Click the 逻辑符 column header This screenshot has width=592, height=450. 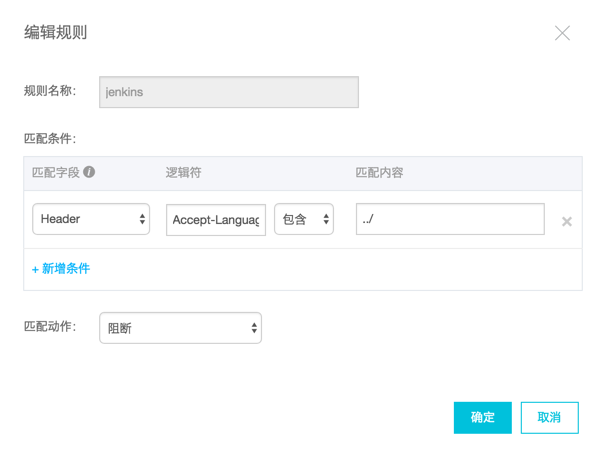(x=183, y=173)
